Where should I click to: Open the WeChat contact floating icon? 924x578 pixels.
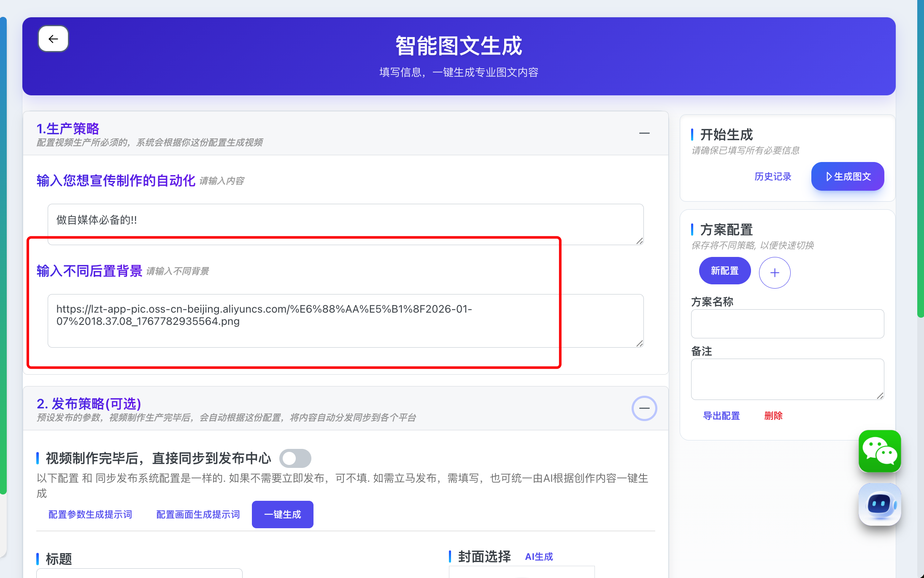(x=880, y=451)
